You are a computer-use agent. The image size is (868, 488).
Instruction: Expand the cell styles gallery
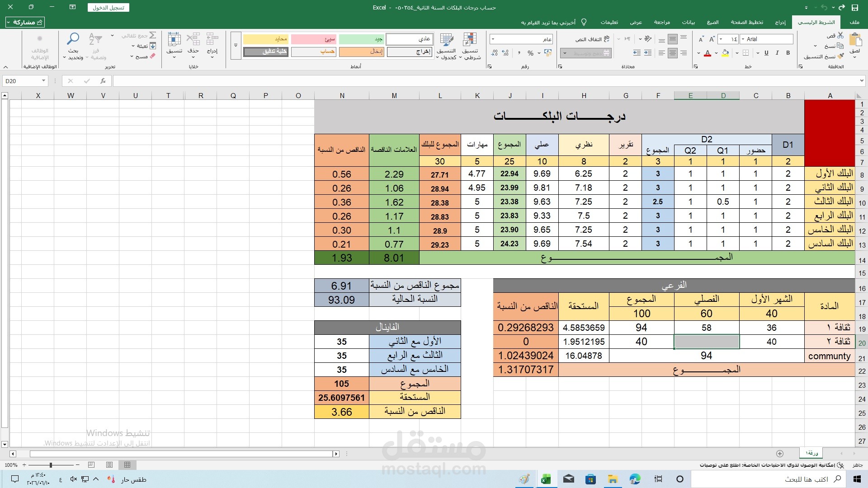click(236, 46)
